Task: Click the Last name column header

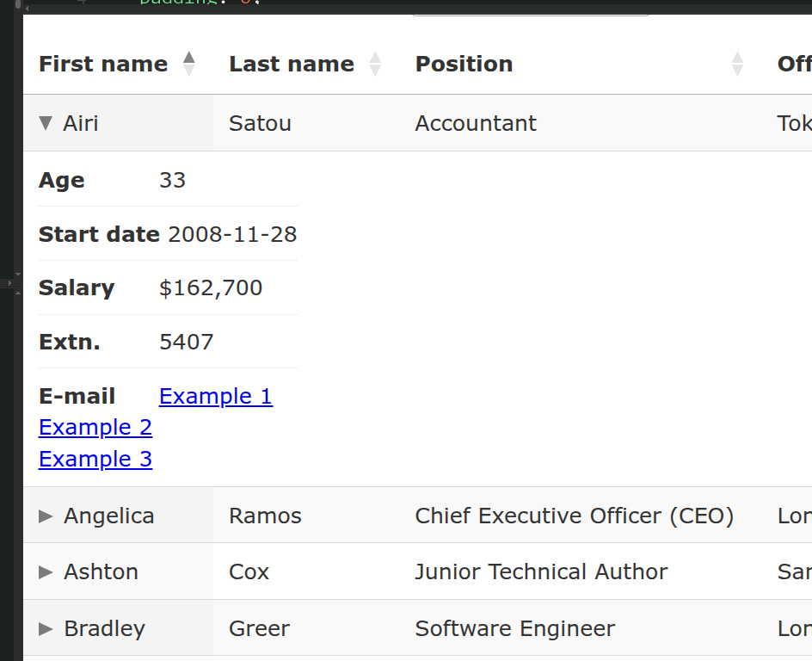Action: click(306, 64)
